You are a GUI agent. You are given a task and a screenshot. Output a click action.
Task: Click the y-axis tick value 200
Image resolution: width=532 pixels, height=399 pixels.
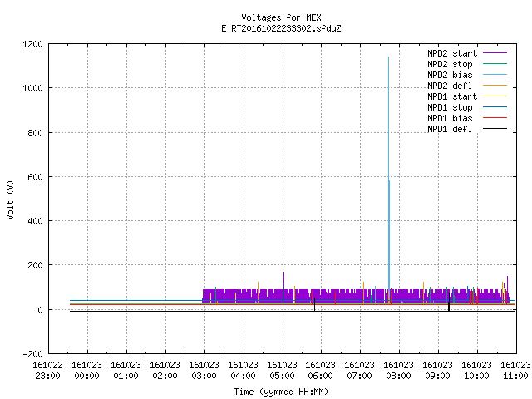pyautogui.click(x=35, y=265)
